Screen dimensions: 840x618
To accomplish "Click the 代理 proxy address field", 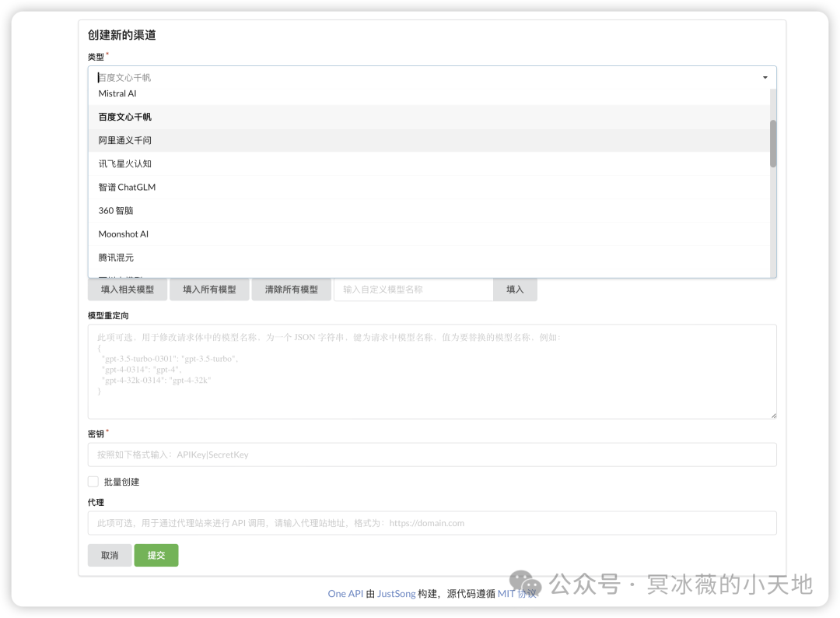I will [x=432, y=523].
